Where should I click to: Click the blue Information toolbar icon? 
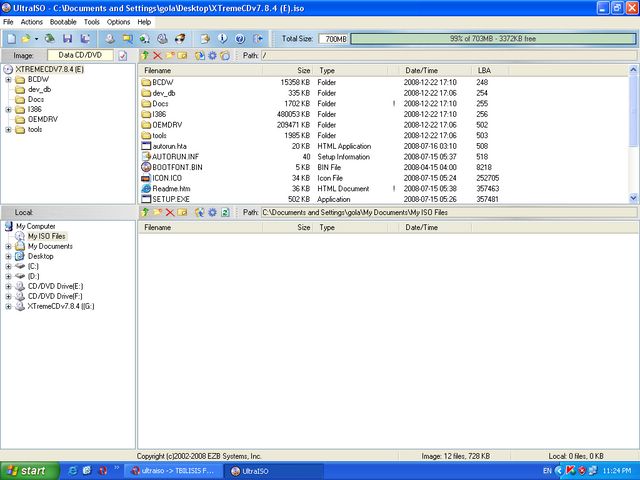[222, 39]
